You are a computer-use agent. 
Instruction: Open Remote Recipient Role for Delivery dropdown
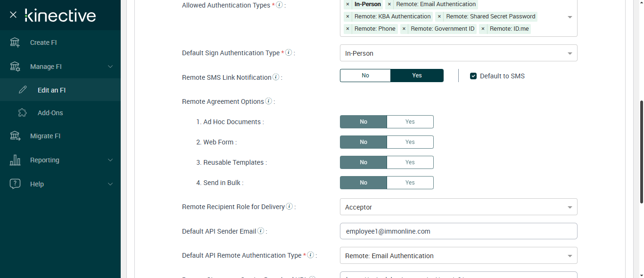[x=458, y=207]
